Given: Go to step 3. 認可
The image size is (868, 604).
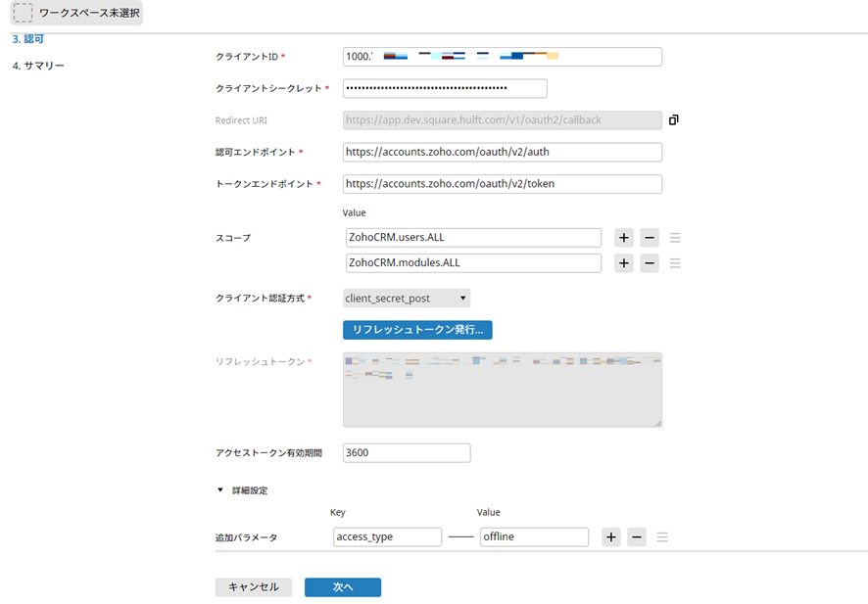Looking at the screenshot, I should click(x=27, y=39).
